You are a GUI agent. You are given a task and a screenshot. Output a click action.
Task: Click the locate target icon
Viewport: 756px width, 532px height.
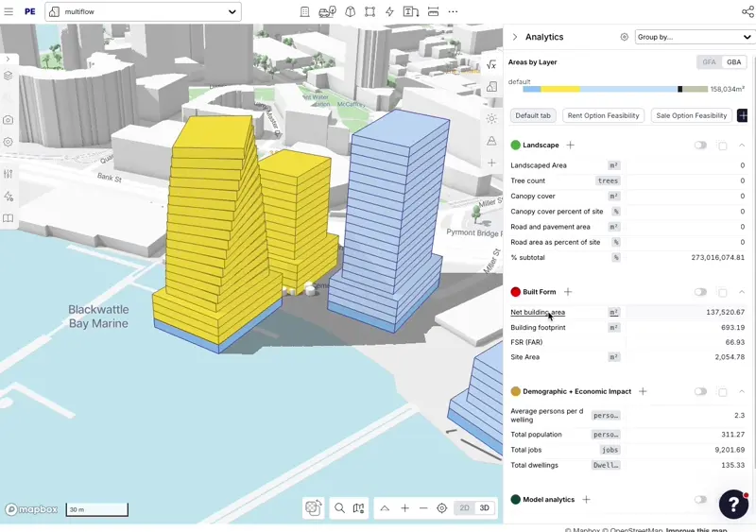pyautogui.click(x=441, y=507)
